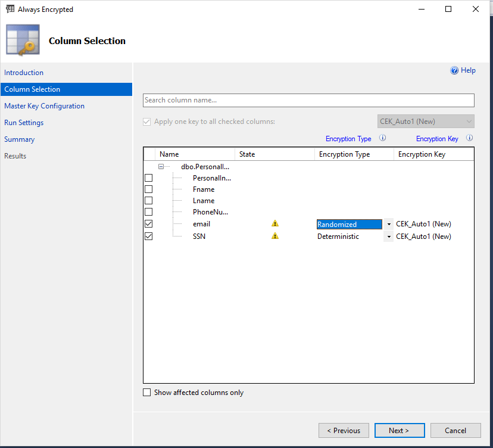Screen dimensions: 493x448
Task: Enable Show affected columns only
Action: click(147, 393)
